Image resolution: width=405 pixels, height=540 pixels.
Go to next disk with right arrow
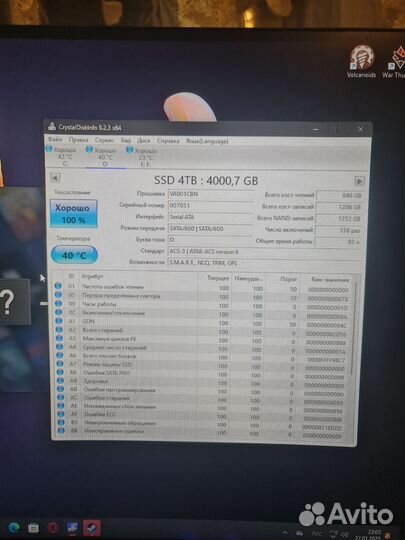tap(359, 181)
